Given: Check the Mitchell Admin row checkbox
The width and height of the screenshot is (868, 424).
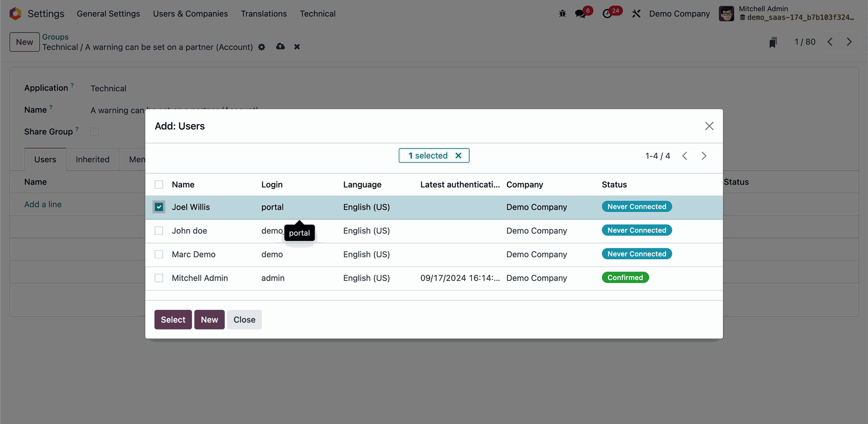Looking at the screenshot, I should coord(159,278).
